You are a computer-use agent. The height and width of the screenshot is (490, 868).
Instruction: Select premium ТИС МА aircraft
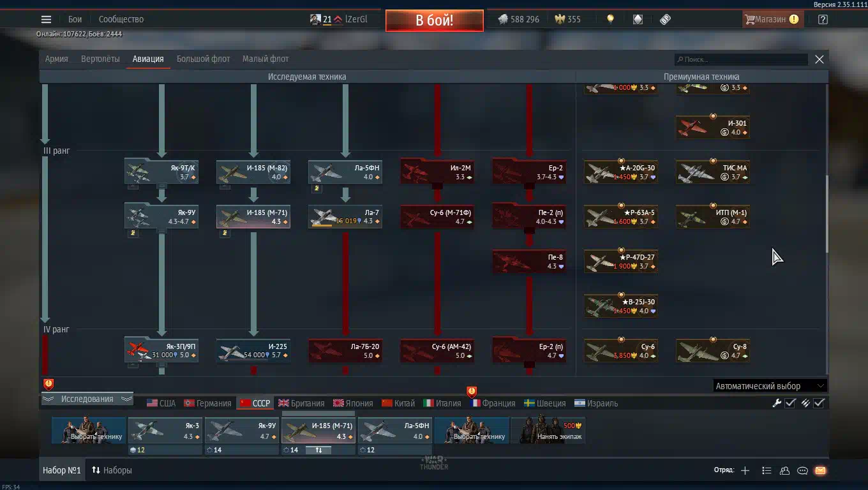pyautogui.click(x=713, y=172)
